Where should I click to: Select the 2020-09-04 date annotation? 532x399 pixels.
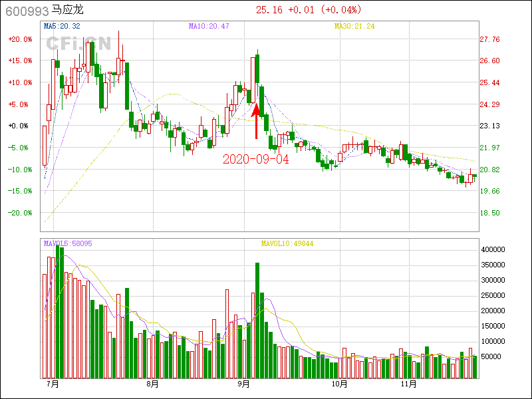pyautogui.click(x=256, y=160)
